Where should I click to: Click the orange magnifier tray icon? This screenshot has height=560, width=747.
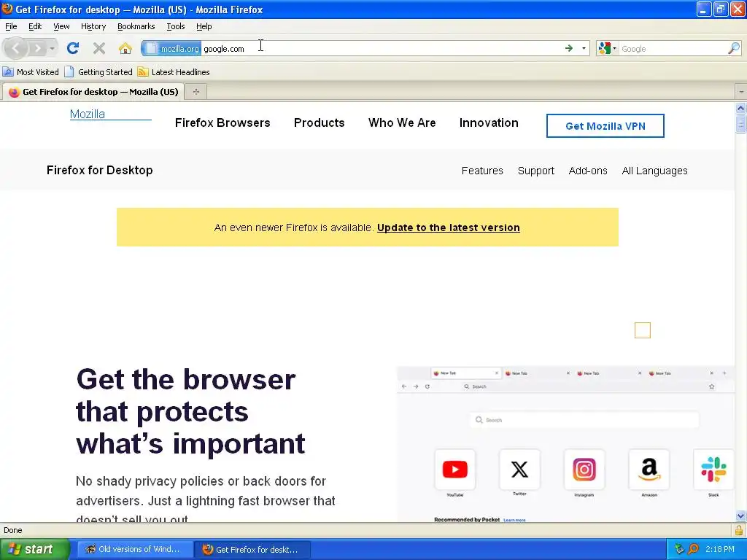click(694, 550)
